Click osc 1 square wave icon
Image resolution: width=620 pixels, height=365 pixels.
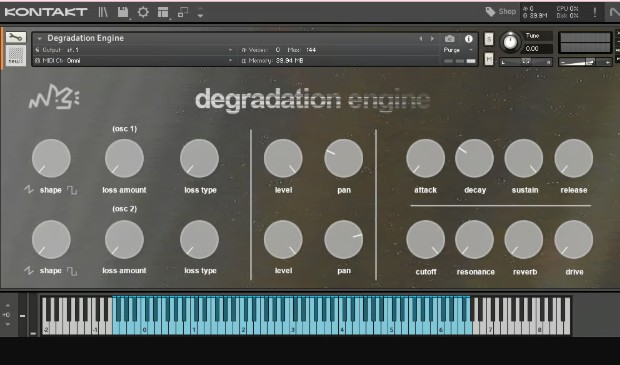(x=72, y=190)
